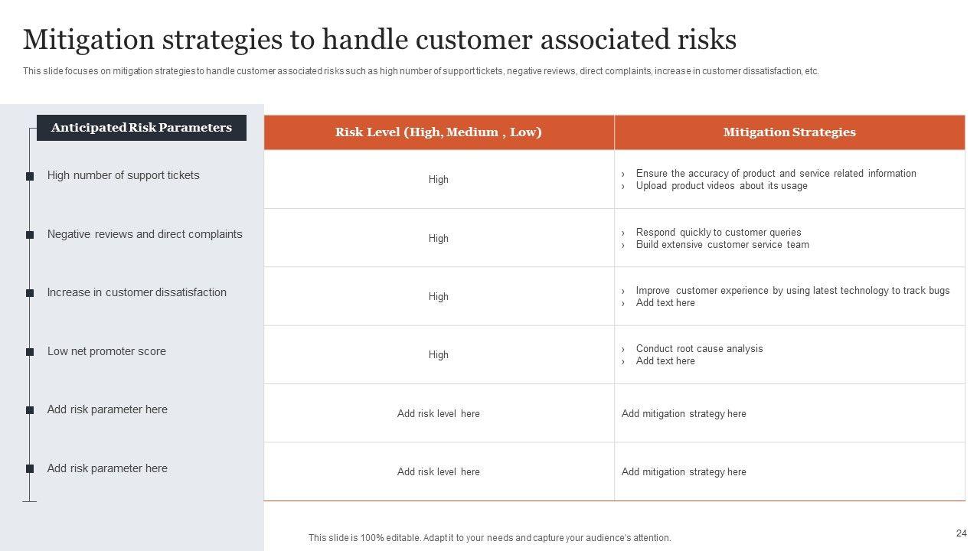
Task: Click the slide title about mitigation strategies
Action: point(380,39)
